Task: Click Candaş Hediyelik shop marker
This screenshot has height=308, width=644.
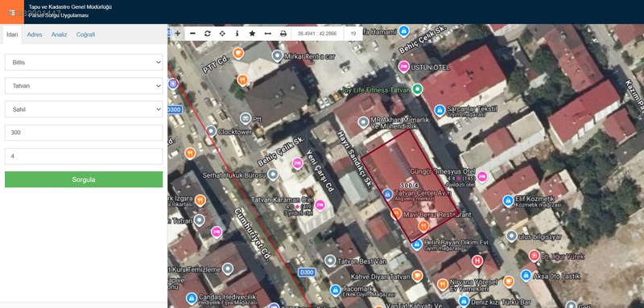Action: tap(191, 298)
